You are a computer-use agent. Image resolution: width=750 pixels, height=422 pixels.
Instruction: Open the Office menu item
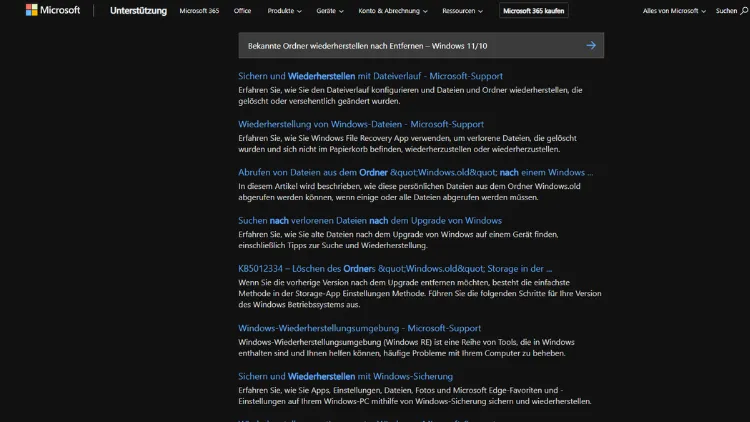coord(242,11)
